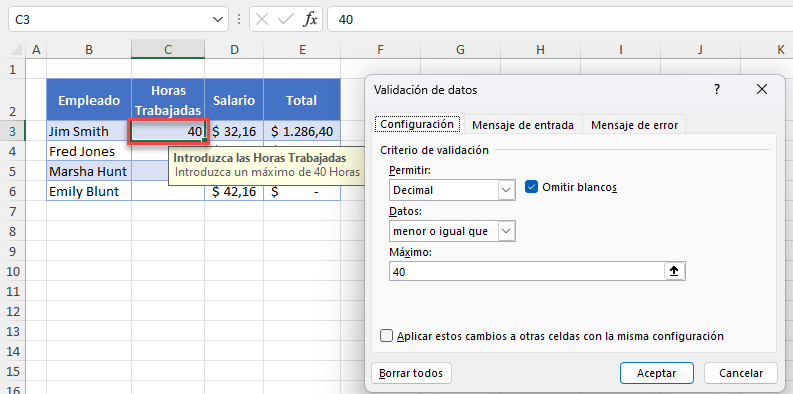The image size is (793, 394).
Task: Click the help question mark in dialog
Action: click(717, 90)
